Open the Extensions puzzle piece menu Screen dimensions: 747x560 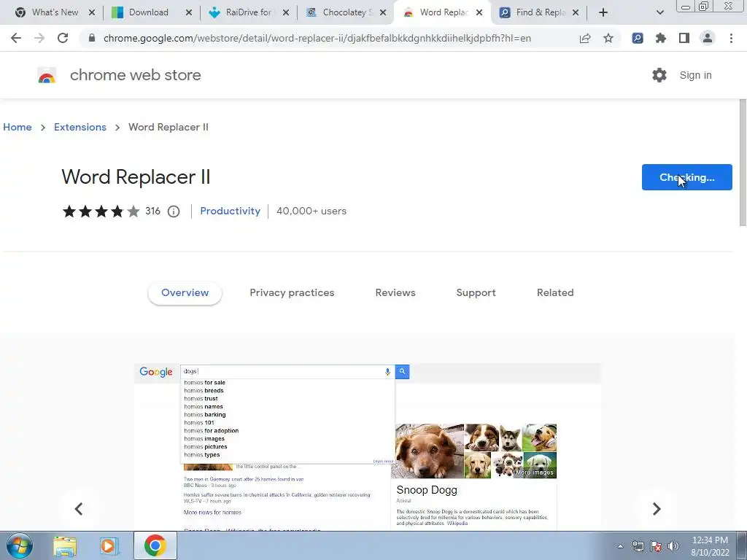click(661, 38)
